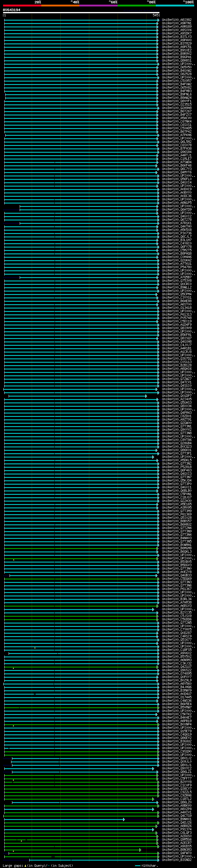The width and height of the screenshot is (197, 868).
Task: Click the UniRef100_O82528 label
Action: pyautogui.click(x=177, y=74)
